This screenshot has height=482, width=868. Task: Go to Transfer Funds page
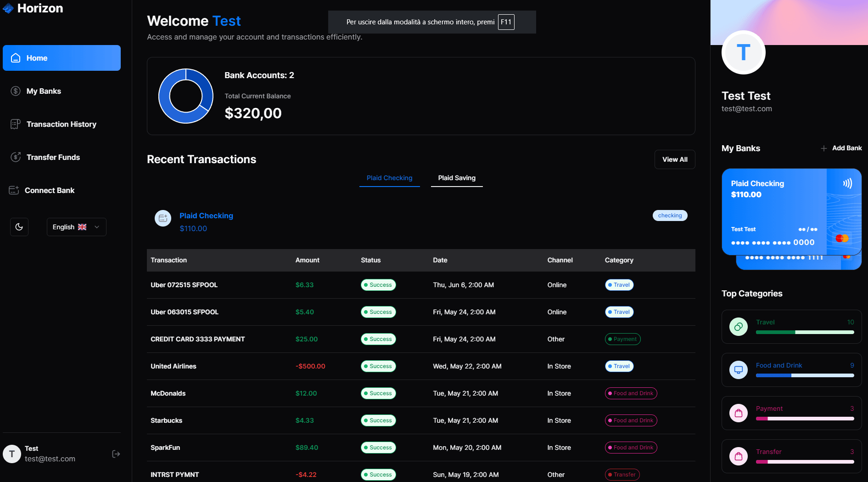point(53,157)
